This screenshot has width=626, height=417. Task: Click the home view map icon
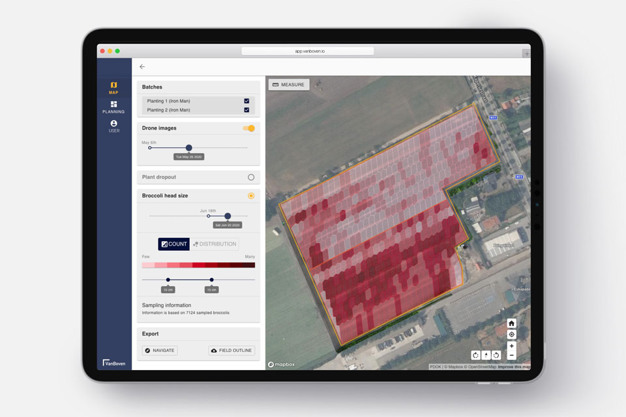(511, 324)
